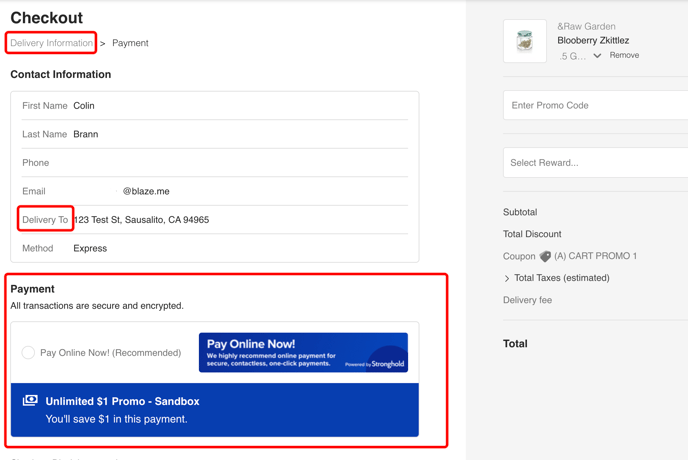The image size is (688, 460).
Task: Click the 'You'll save $1 in this payment' text
Action: pyautogui.click(x=116, y=419)
